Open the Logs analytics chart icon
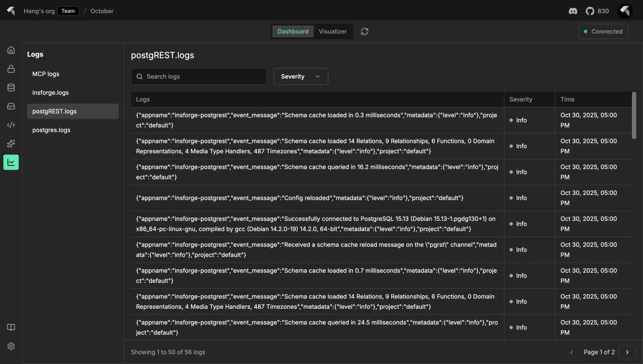The width and height of the screenshot is (643, 364). (11, 162)
